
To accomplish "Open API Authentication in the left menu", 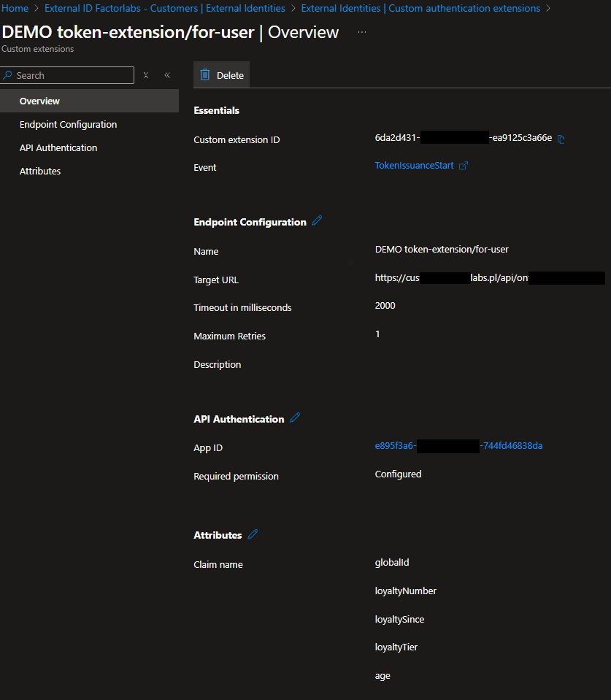I will pyautogui.click(x=58, y=147).
